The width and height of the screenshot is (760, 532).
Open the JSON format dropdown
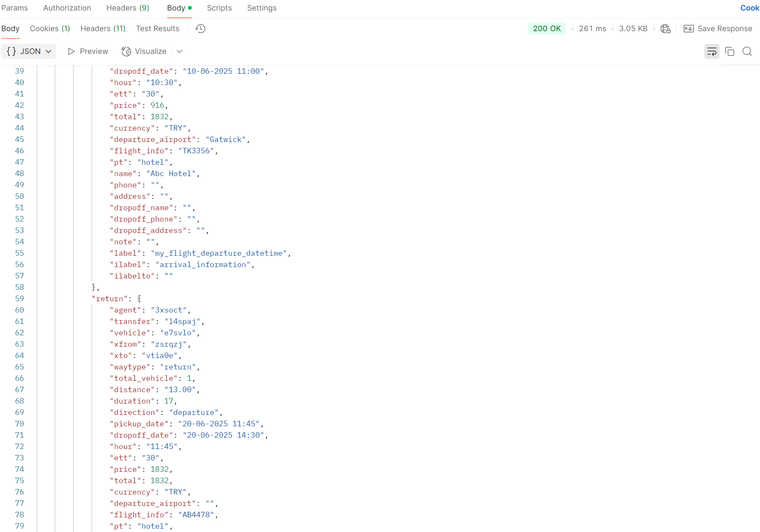click(x=29, y=51)
